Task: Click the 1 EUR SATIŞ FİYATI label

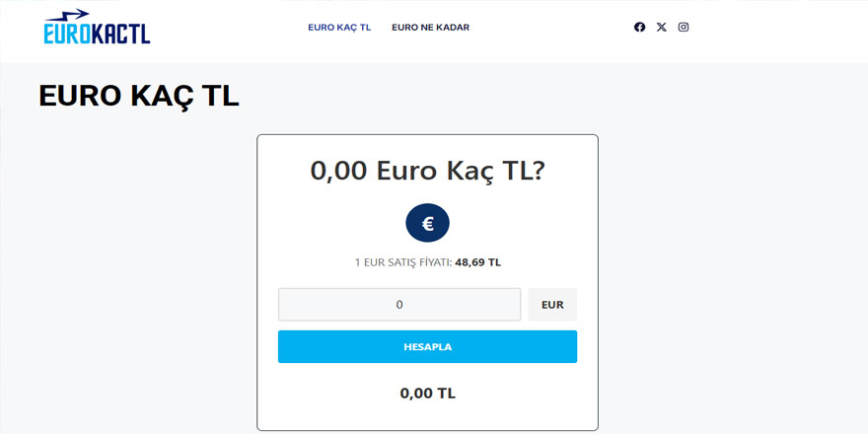Action: click(403, 262)
